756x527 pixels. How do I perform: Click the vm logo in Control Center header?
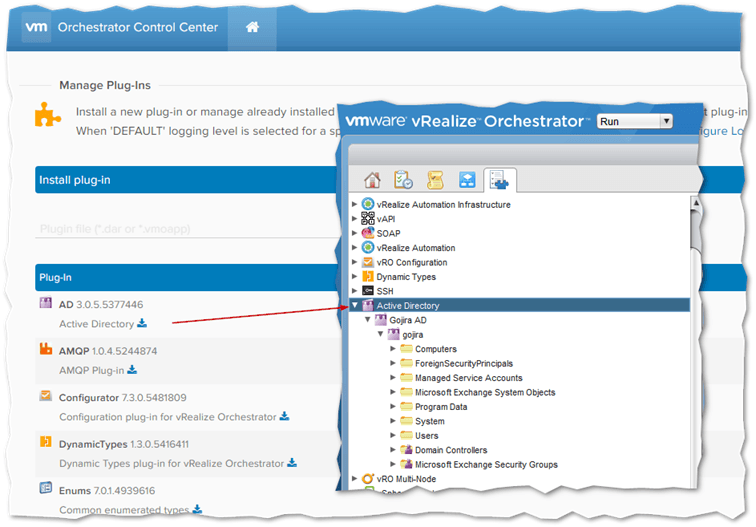(x=36, y=27)
